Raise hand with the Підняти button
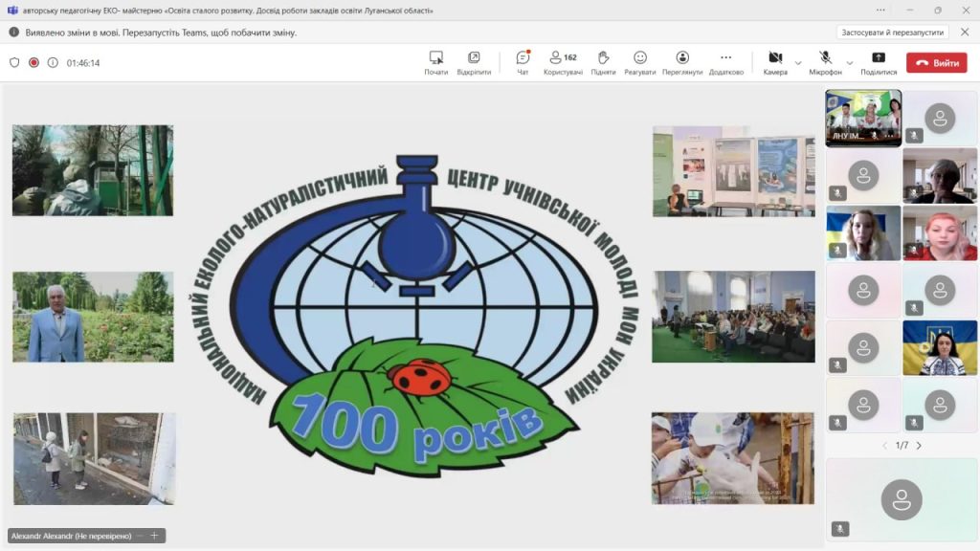This screenshot has width=980, height=551. point(603,62)
